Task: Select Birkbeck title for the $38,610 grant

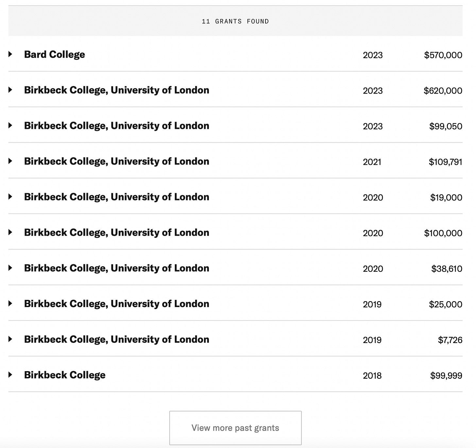Action: pyautogui.click(x=117, y=268)
